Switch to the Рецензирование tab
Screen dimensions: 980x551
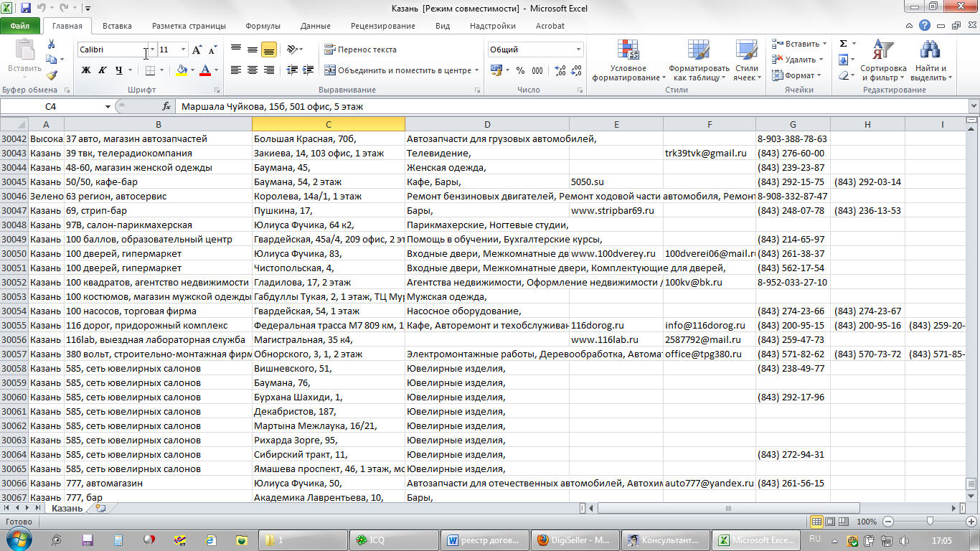click(x=382, y=26)
